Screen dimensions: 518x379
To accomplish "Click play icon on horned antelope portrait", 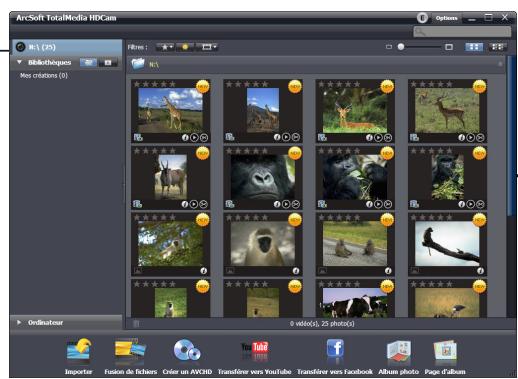I will 194,204.
